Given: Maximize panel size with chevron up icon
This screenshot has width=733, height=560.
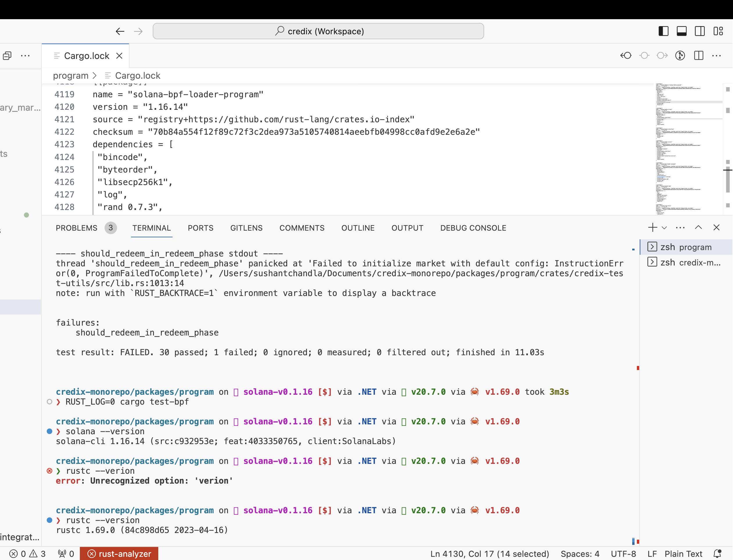Looking at the screenshot, I should [698, 227].
